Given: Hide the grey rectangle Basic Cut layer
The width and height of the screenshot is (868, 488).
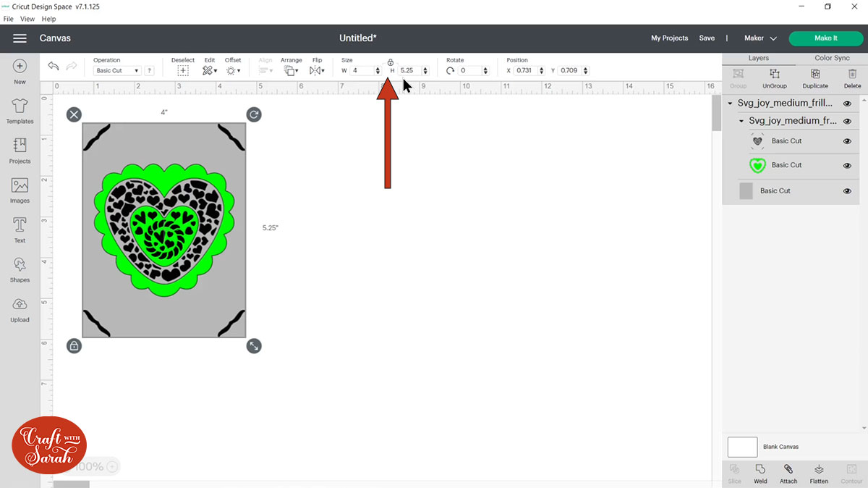Looking at the screenshot, I should [x=847, y=191].
